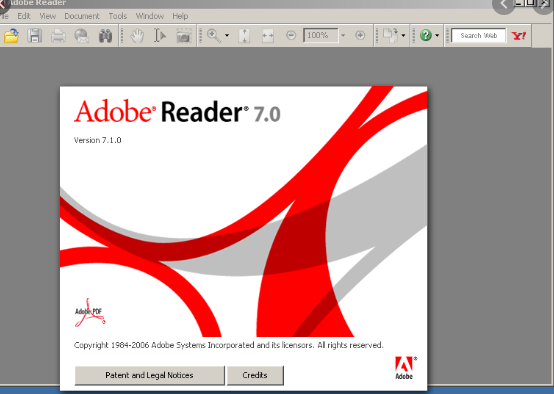
Task: Click the Email document icon
Action: click(x=82, y=36)
